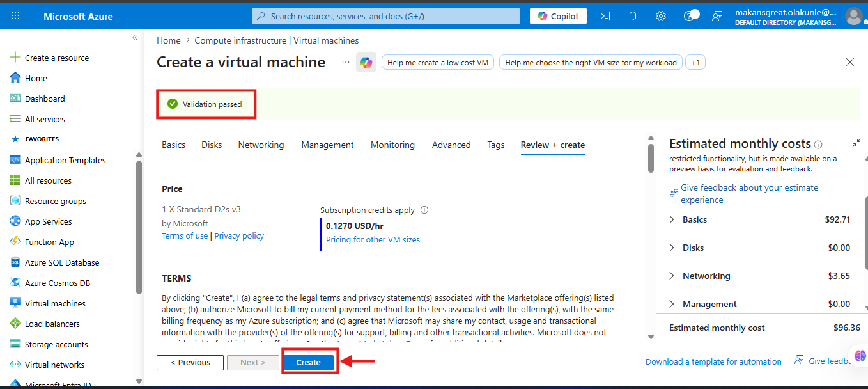This screenshot has width=868, height=389.
Task: Expand the Disks cost section
Action: 672,248
